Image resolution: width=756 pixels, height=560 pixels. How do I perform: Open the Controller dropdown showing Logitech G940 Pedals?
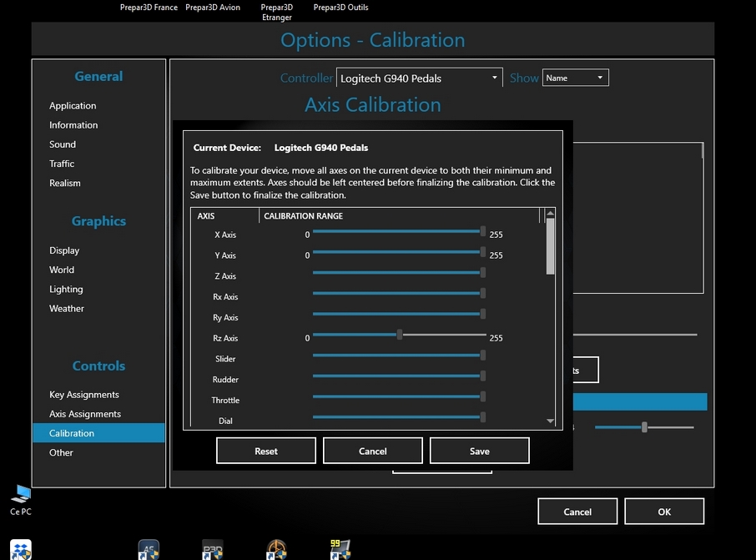point(420,78)
